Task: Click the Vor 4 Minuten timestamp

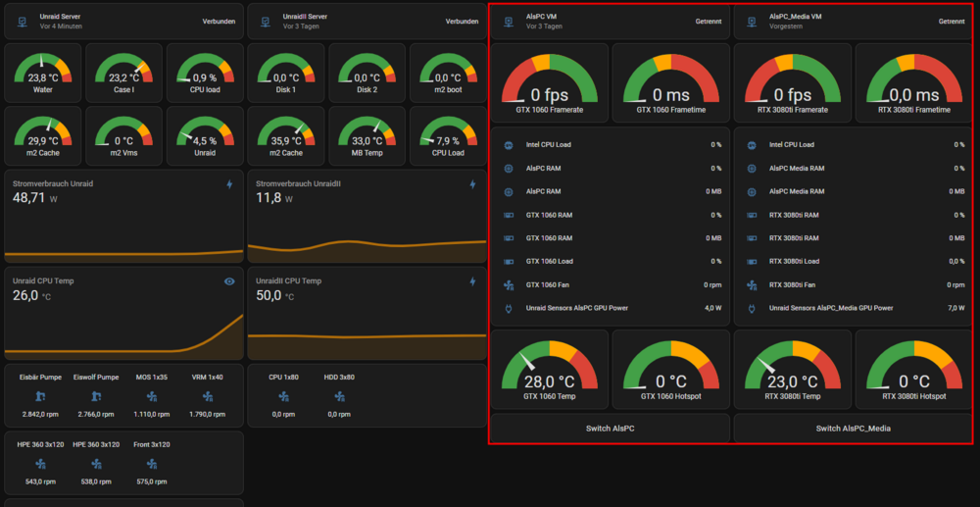Action: tap(61, 26)
